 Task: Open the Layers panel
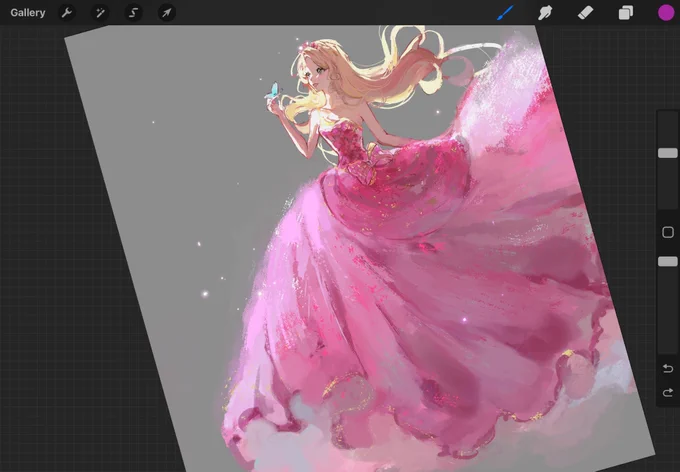point(625,13)
